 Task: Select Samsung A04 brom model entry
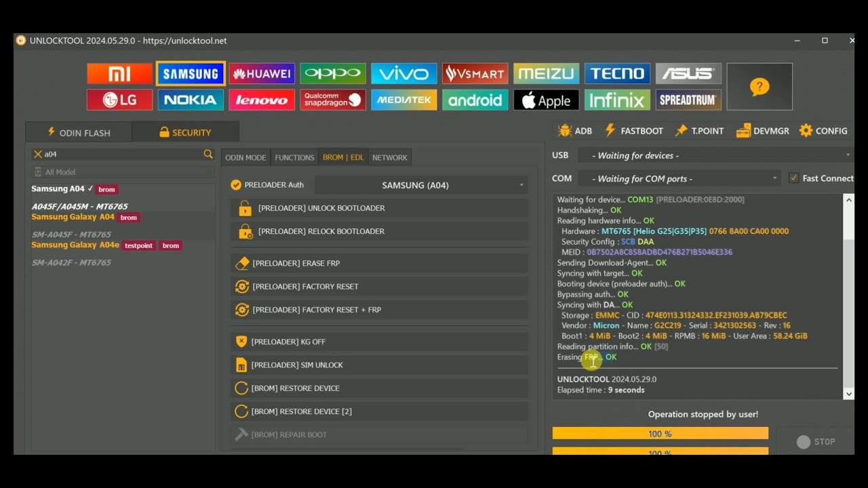(x=75, y=189)
